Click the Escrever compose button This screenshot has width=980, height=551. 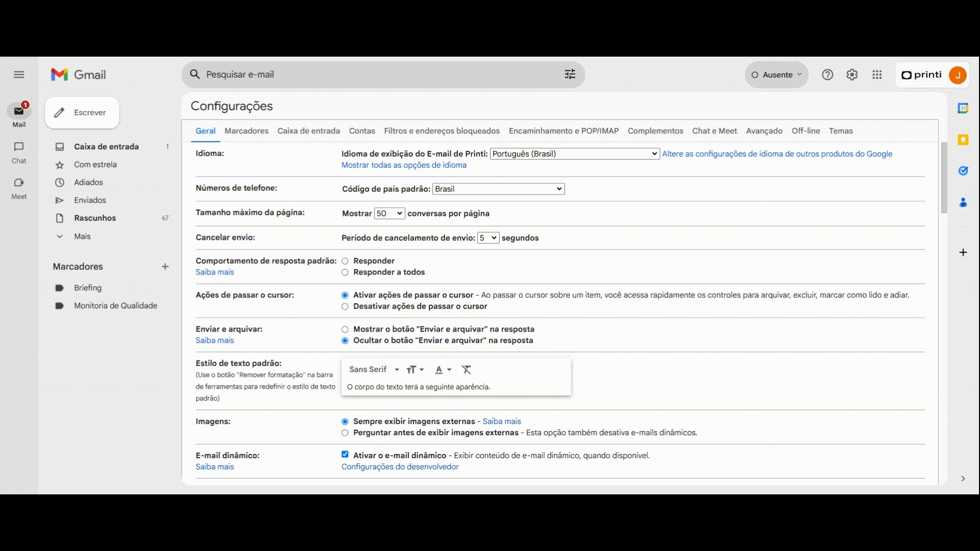tap(82, 113)
